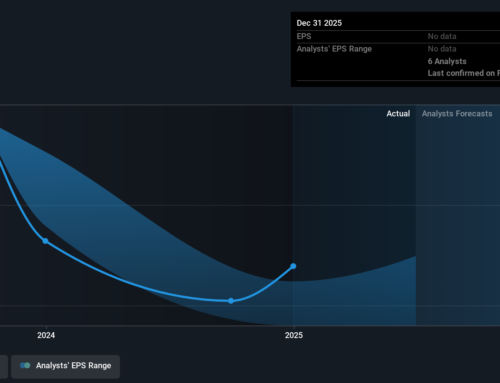Toggle the Analysts' EPS Range legend button
This screenshot has height=383, width=500.
pos(65,366)
